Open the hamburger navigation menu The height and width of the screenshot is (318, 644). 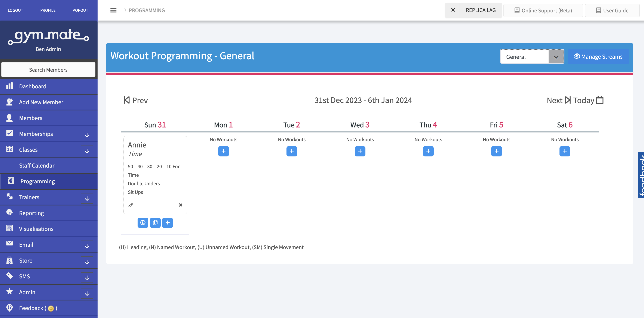coord(113,10)
